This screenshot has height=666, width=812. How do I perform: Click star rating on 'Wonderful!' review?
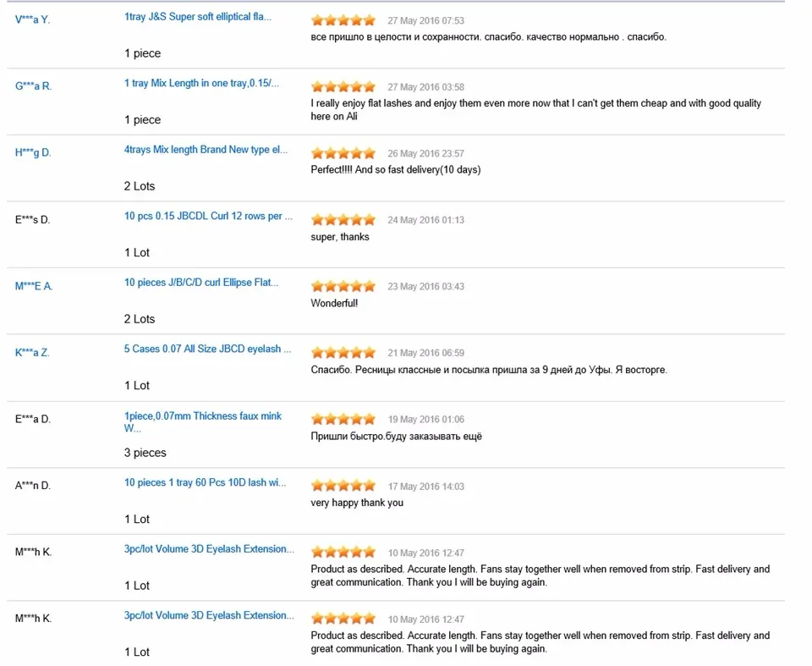click(x=343, y=286)
